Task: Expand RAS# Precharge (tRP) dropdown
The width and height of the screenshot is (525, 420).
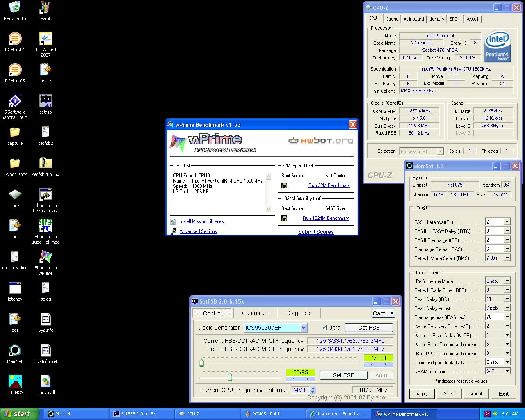Action: click(507, 240)
